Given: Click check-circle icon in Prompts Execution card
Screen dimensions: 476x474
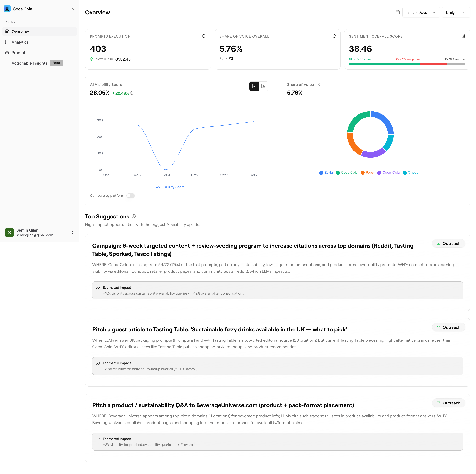Looking at the screenshot, I should [204, 36].
